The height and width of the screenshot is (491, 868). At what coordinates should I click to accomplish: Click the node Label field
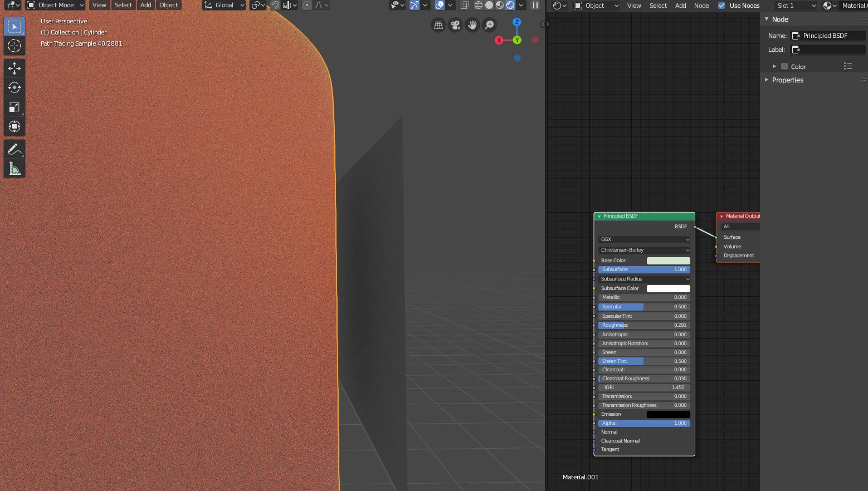(x=828, y=50)
